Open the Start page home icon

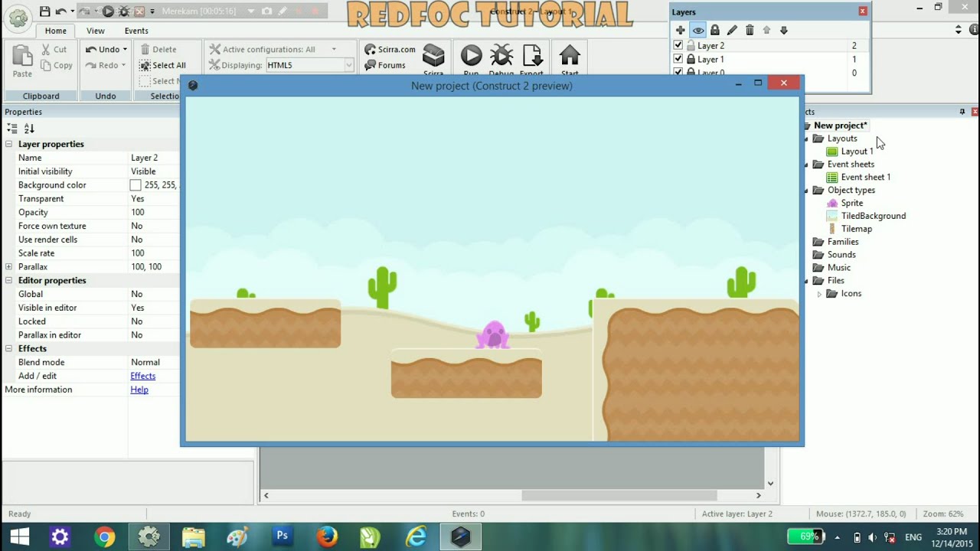pos(570,56)
